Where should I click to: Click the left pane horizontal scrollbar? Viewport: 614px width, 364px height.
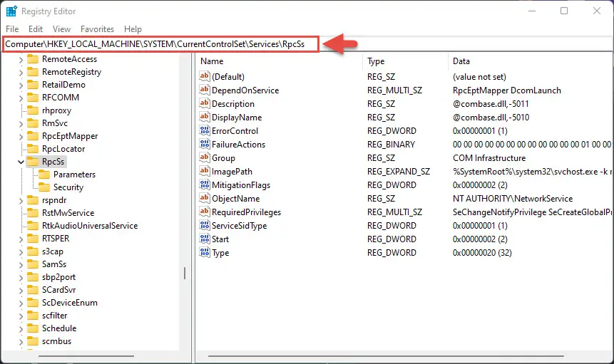click(86, 356)
